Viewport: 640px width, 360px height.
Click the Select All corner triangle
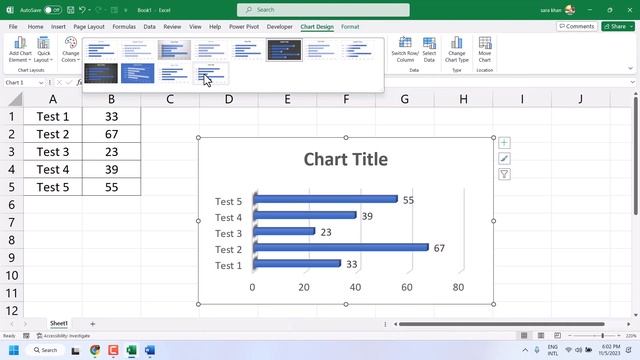click(15, 99)
